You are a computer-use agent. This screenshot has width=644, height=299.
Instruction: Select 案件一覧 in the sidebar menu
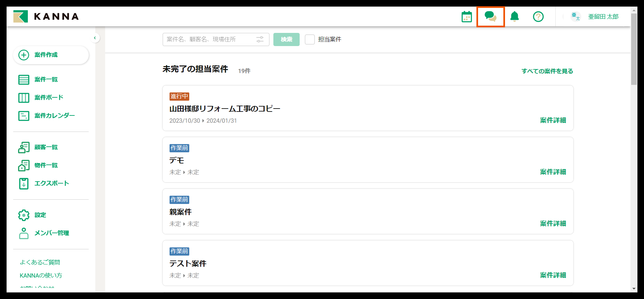(23, 79)
